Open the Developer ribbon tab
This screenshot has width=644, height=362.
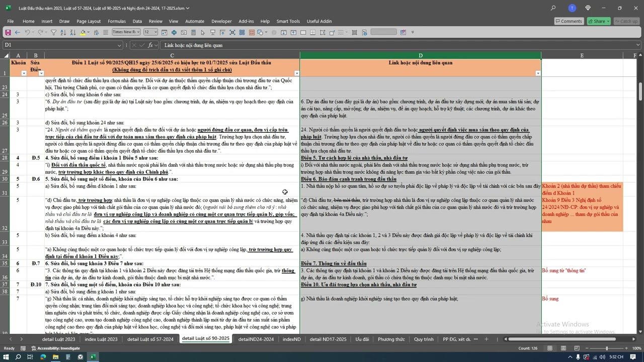(221, 21)
